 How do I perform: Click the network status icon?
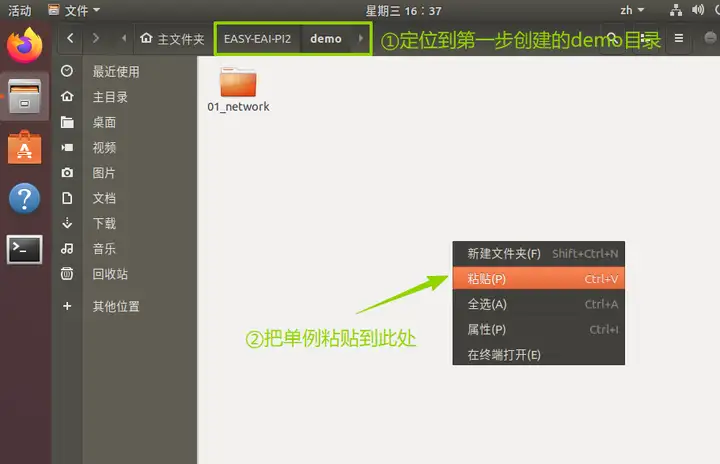pos(675,10)
